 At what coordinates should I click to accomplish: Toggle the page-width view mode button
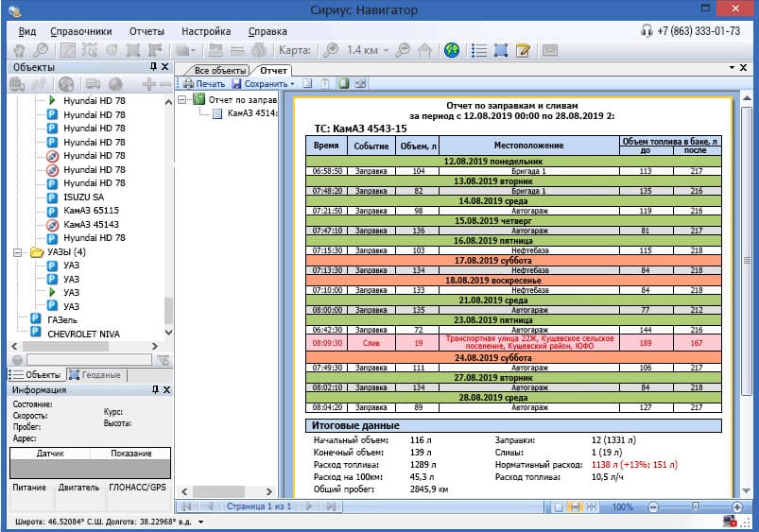pos(575,507)
